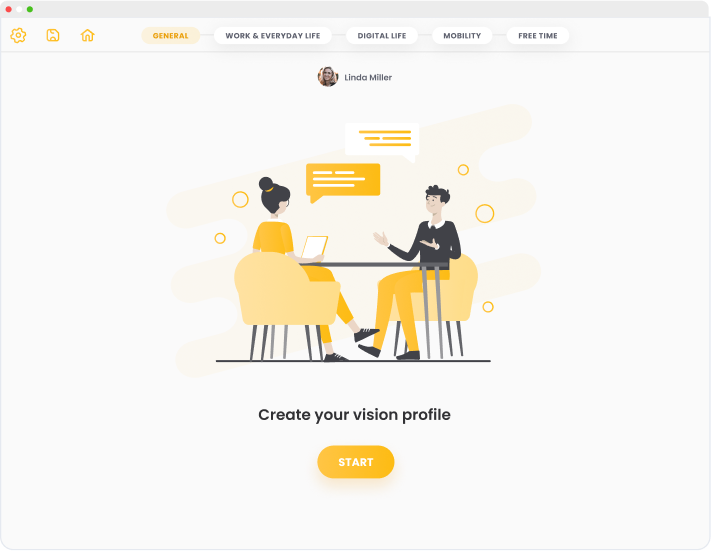Click the save disk icon
711x551 pixels.
click(53, 35)
